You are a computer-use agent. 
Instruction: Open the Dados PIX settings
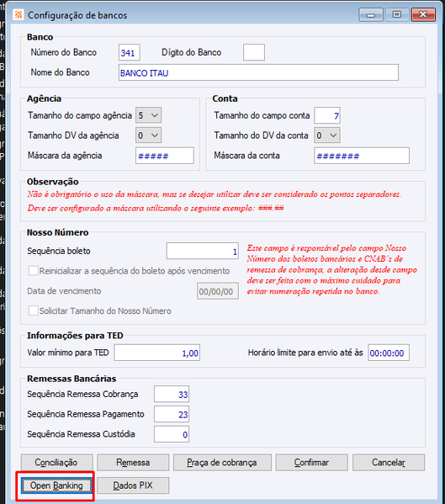[133, 485]
